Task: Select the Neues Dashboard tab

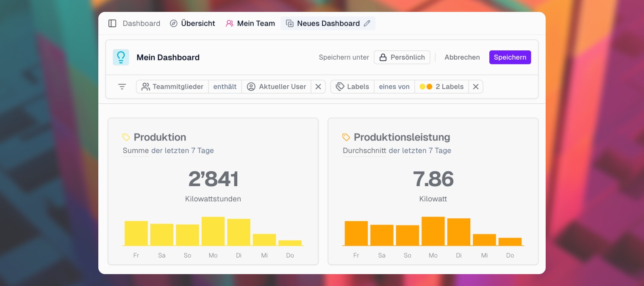Action: tap(328, 23)
